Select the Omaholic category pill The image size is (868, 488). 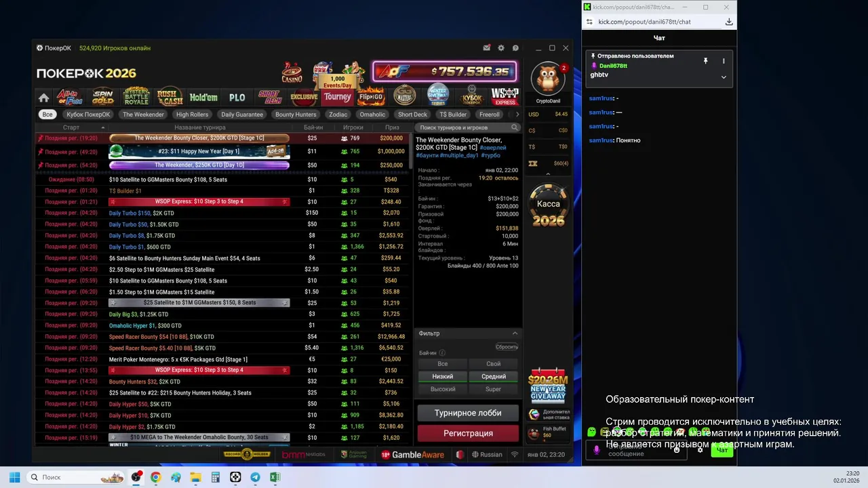tap(372, 115)
